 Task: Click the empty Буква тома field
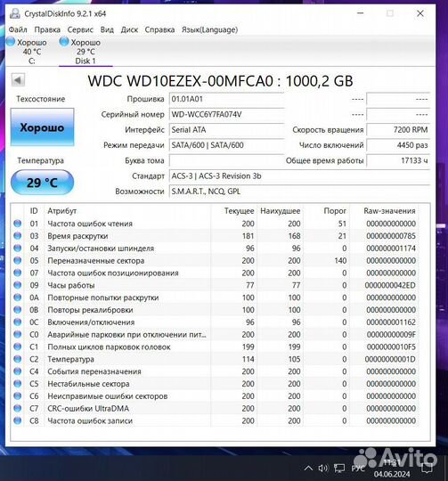[227, 160]
